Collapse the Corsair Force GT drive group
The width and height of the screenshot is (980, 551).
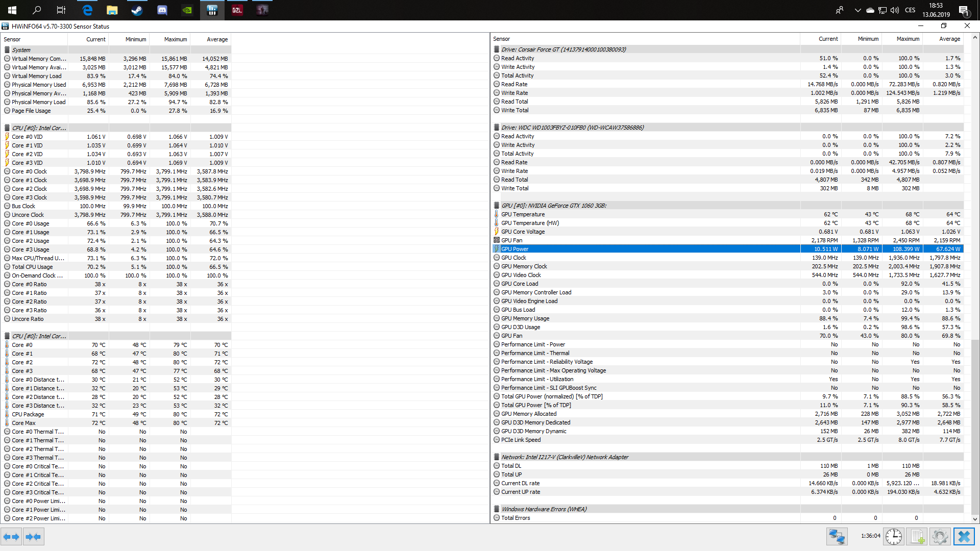563,49
